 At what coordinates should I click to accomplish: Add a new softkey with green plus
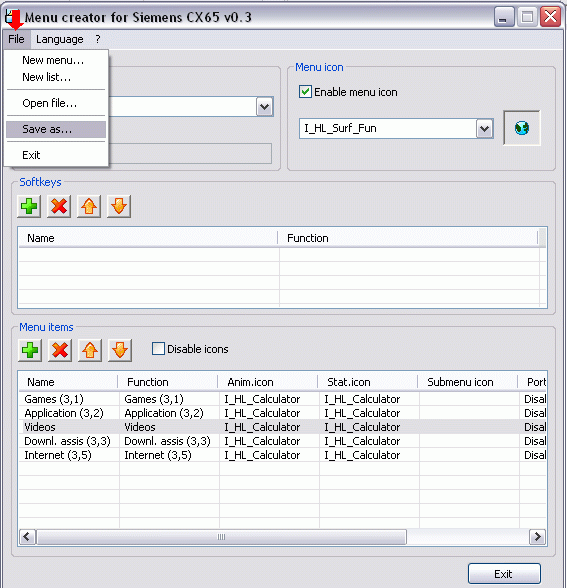(29, 206)
